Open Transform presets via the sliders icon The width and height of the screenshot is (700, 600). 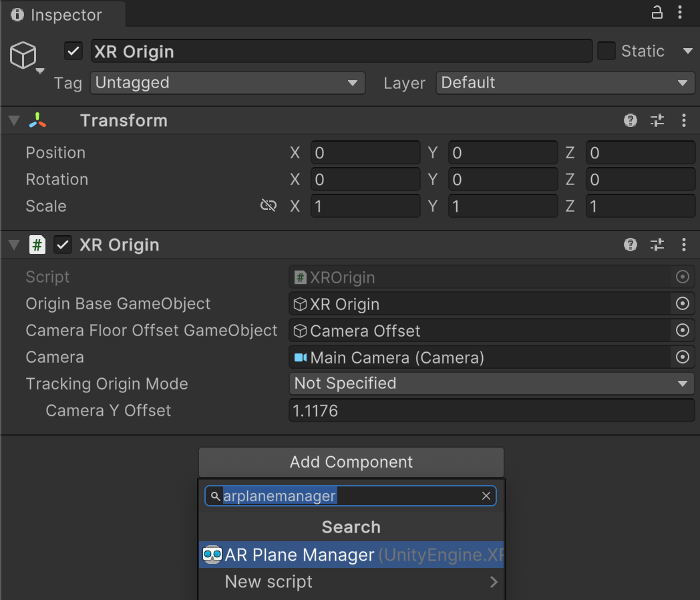[x=657, y=120]
